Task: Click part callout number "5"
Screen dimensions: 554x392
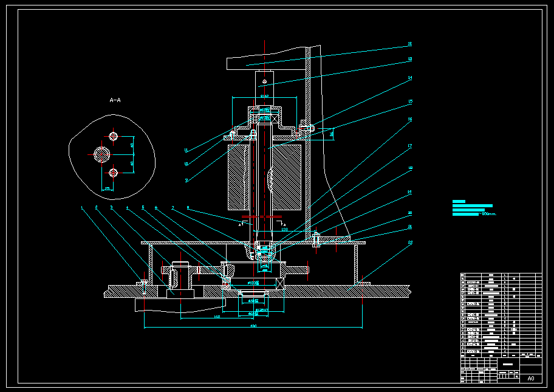Action: tap(143, 207)
